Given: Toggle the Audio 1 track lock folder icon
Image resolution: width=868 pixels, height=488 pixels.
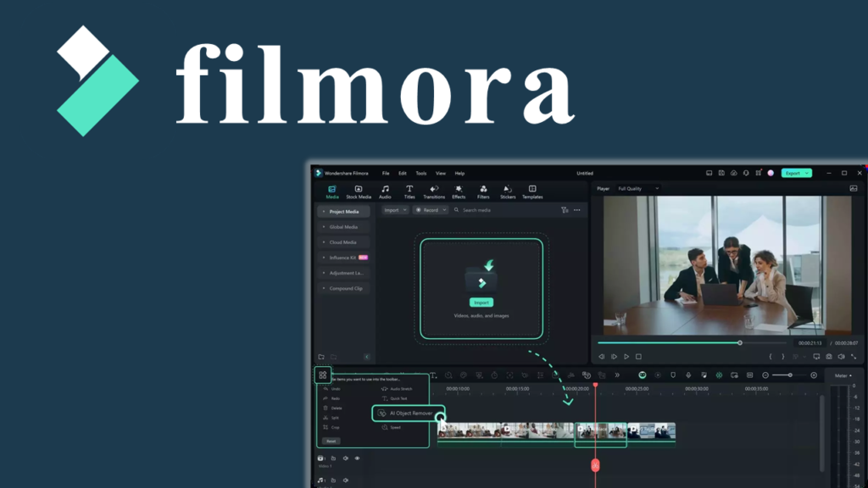Looking at the screenshot, I should coord(333,480).
